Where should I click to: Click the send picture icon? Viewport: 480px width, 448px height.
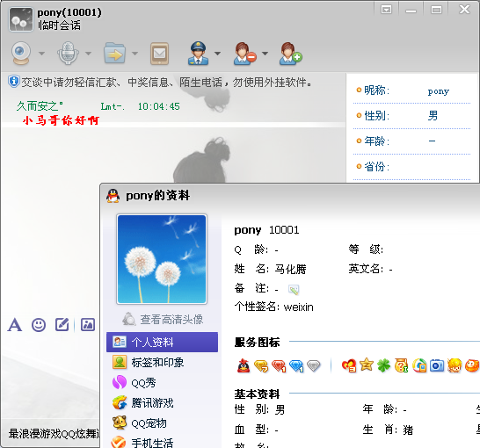(88, 324)
